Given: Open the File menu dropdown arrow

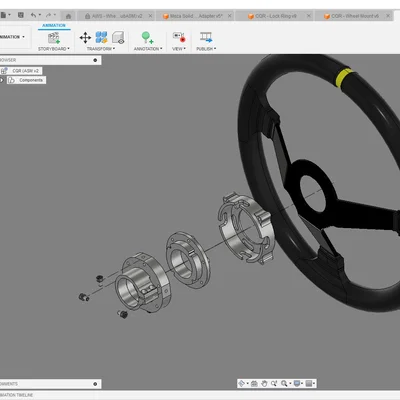Looking at the screenshot, I should 9,15.
